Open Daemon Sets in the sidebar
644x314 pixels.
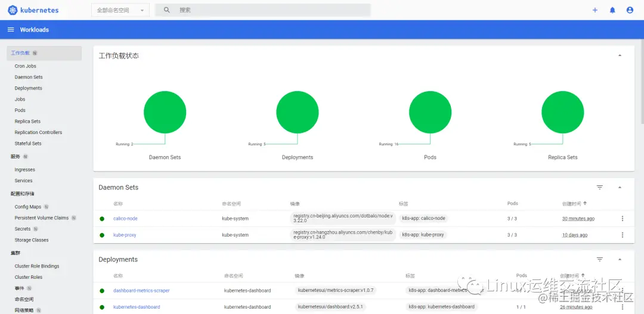click(x=29, y=77)
